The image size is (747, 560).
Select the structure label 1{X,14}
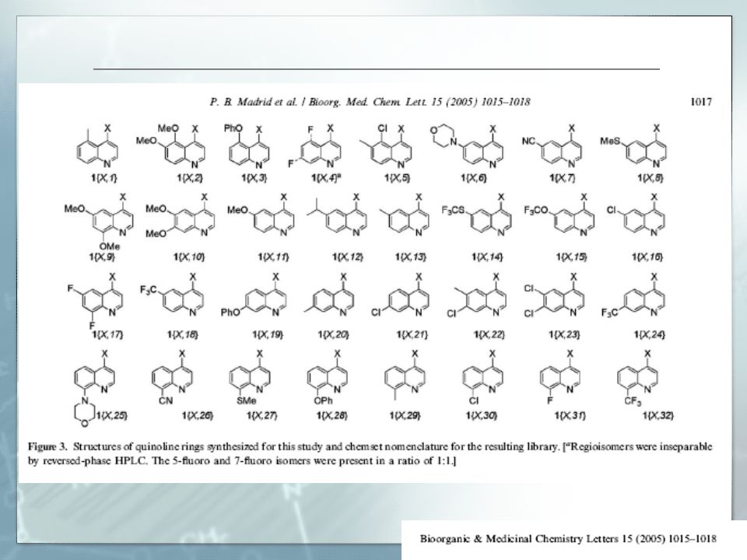tap(487, 257)
